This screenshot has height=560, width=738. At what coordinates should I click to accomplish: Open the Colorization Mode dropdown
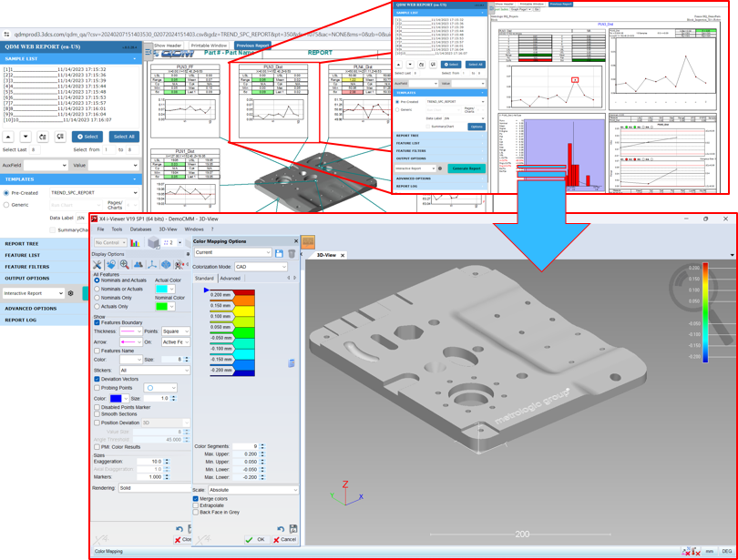pyautogui.click(x=260, y=267)
